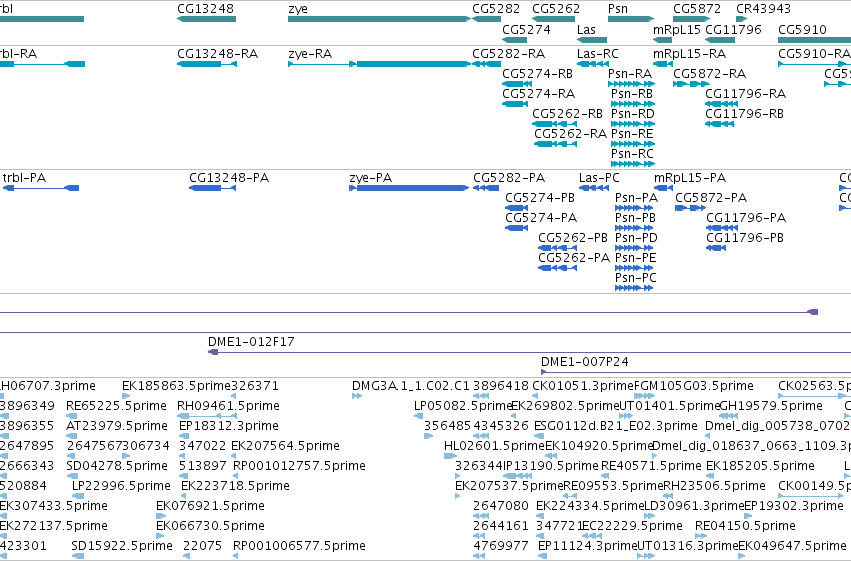Click BAC clone DME1-007P24
This screenshot has width=851, height=561.
pos(585,362)
